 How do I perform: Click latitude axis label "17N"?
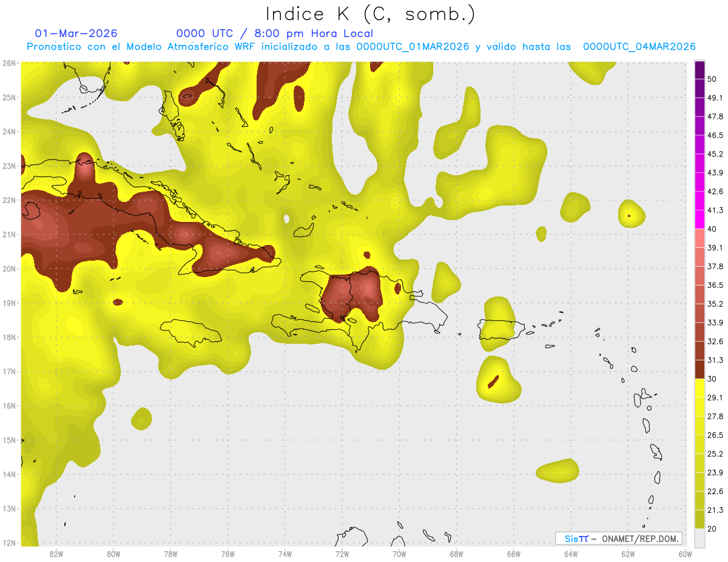(x=8, y=371)
